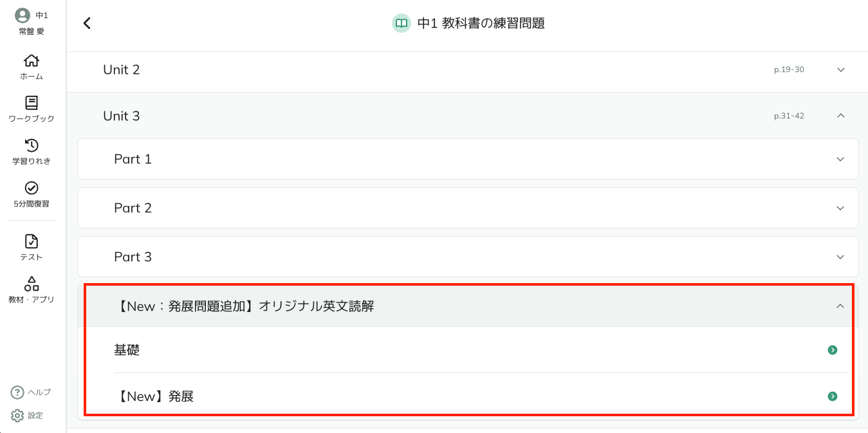Click the ヘルプ help question icon

click(17, 392)
